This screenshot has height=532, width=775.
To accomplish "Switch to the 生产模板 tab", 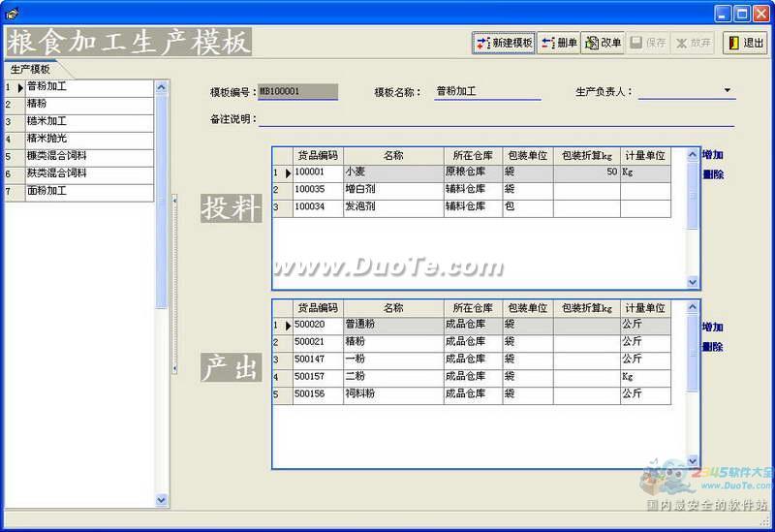I will (x=30, y=69).
